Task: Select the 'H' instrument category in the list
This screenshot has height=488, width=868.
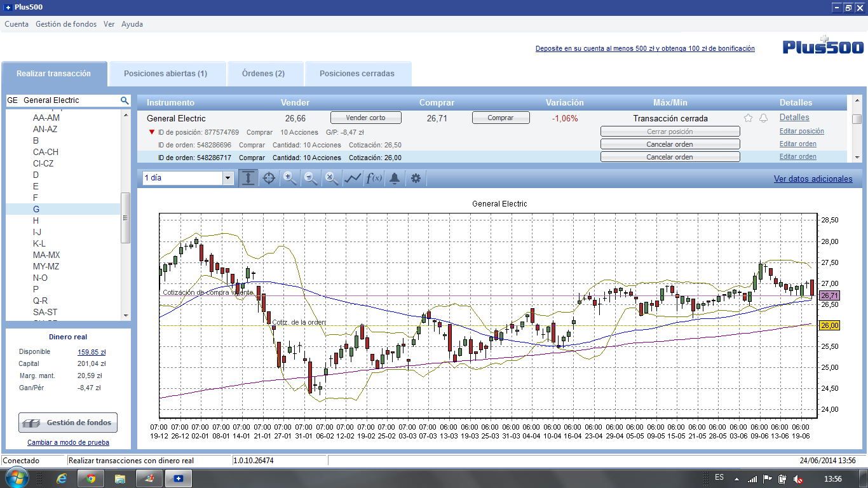Action: 36,220
